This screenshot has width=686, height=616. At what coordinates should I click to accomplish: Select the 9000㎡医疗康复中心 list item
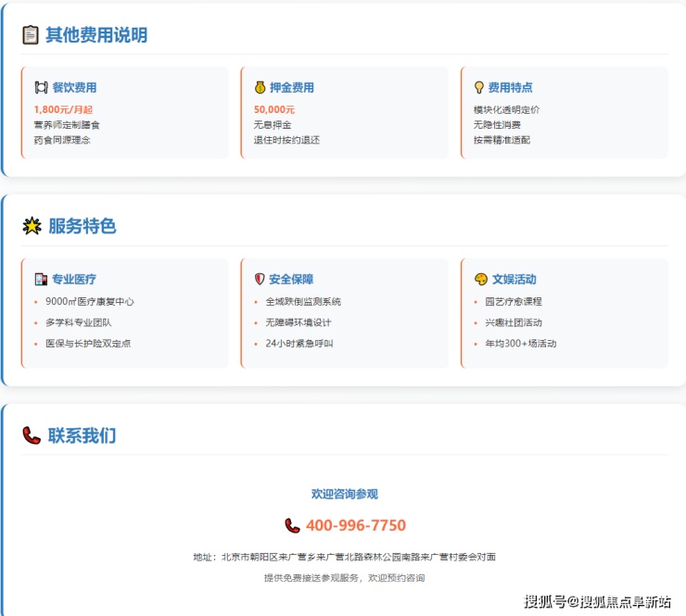click(x=90, y=302)
